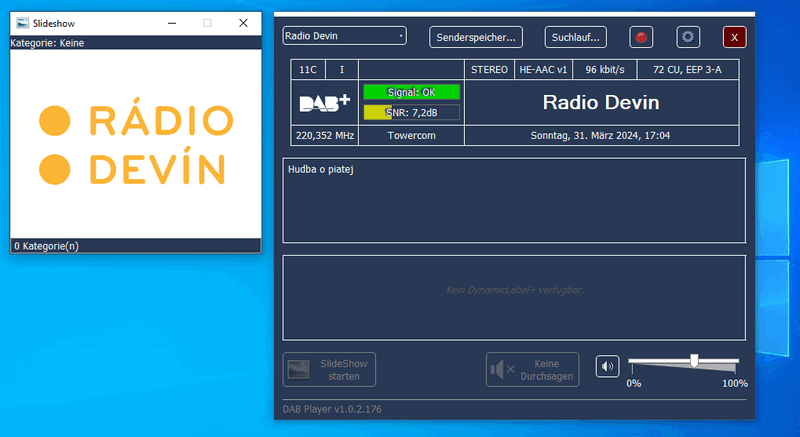Minimize the Slideshow window

pyautogui.click(x=172, y=23)
